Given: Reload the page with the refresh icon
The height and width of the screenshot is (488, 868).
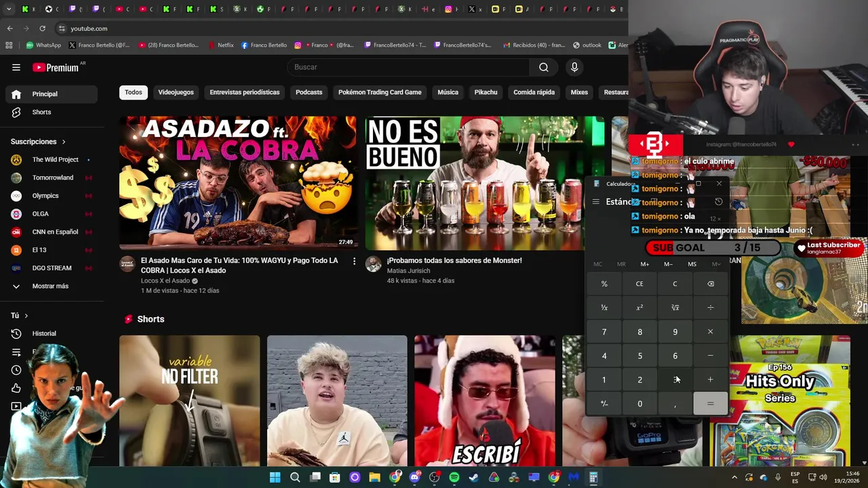Looking at the screenshot, I should [42, 28].
